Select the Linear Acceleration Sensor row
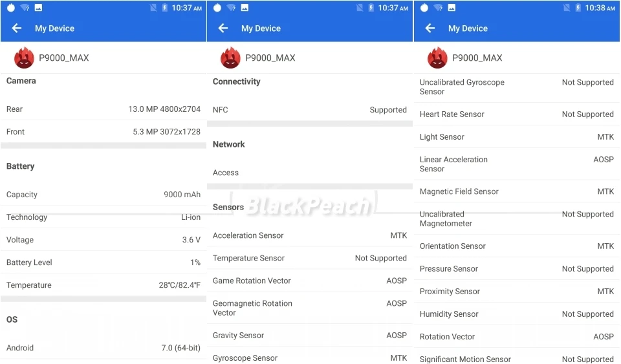621x364 pixels. pos(517,164)
